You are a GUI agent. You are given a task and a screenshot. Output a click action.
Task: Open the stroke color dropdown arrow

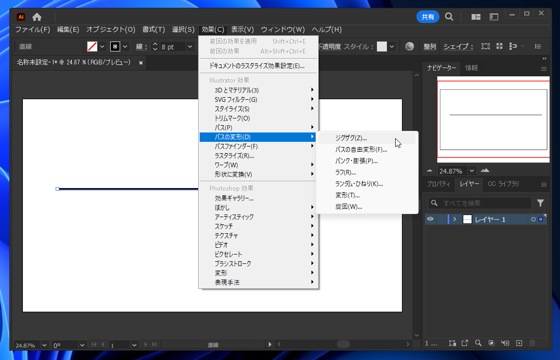(125, 46)
